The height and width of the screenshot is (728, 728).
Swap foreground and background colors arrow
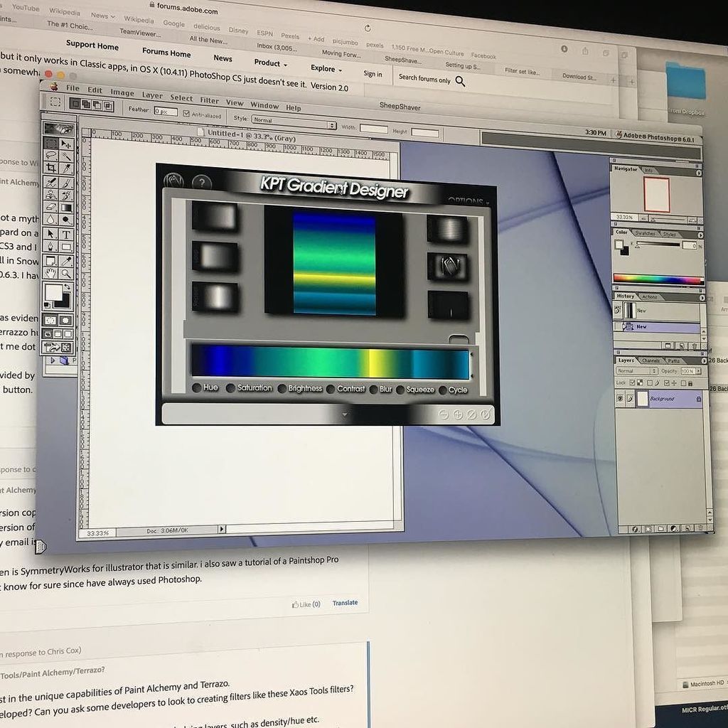pyautogui.click(x=67, y=287)
